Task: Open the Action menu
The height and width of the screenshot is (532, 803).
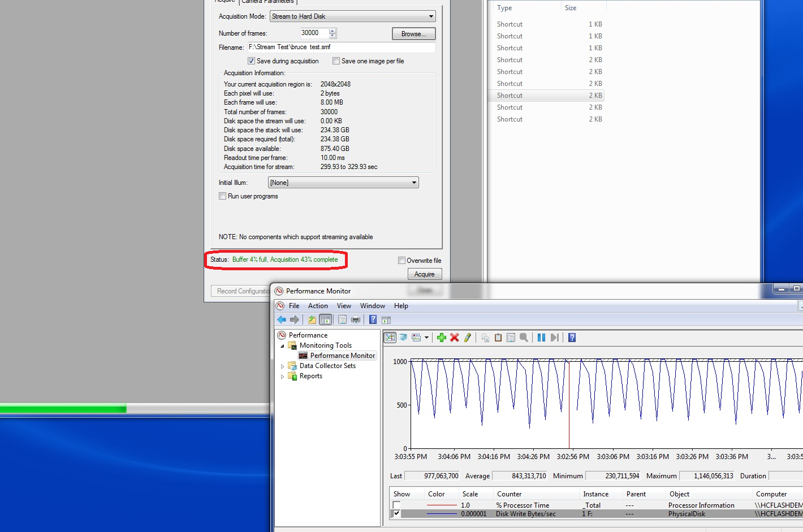Action: coord(318,306)
